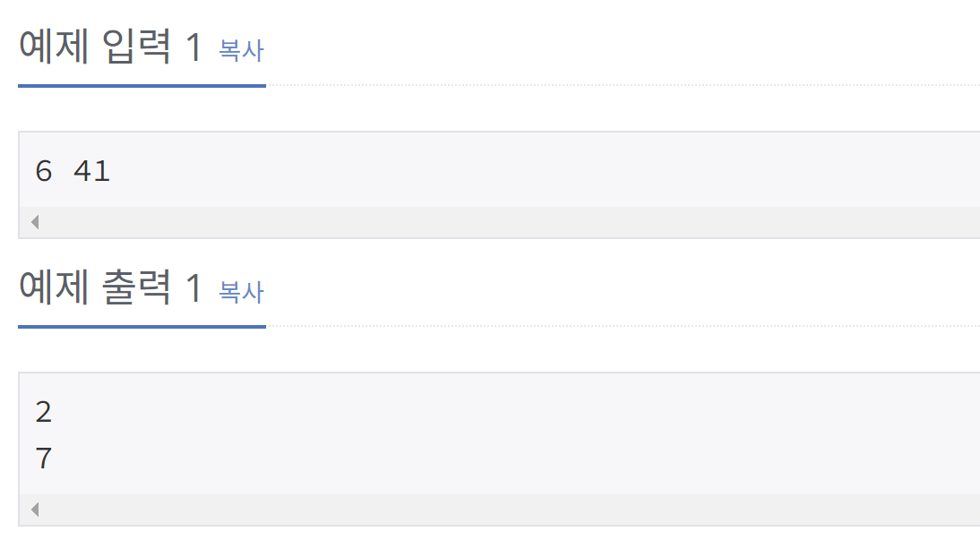
Task: Click the output value 2
Action: click(44, 411)
